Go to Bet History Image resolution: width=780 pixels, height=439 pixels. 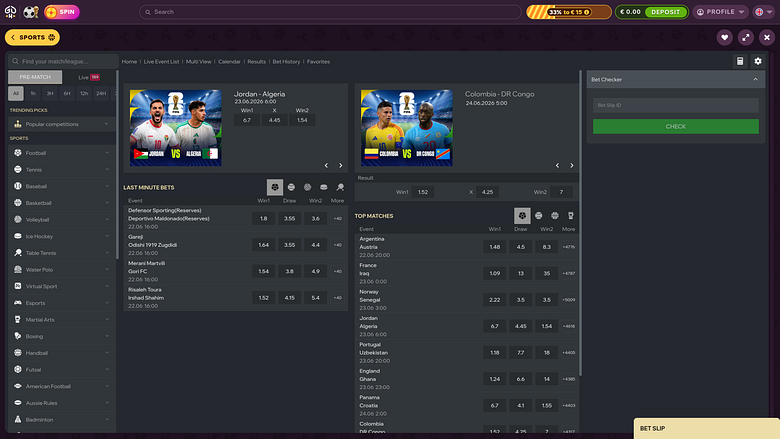pyautogui.click(x=287, y=62)
